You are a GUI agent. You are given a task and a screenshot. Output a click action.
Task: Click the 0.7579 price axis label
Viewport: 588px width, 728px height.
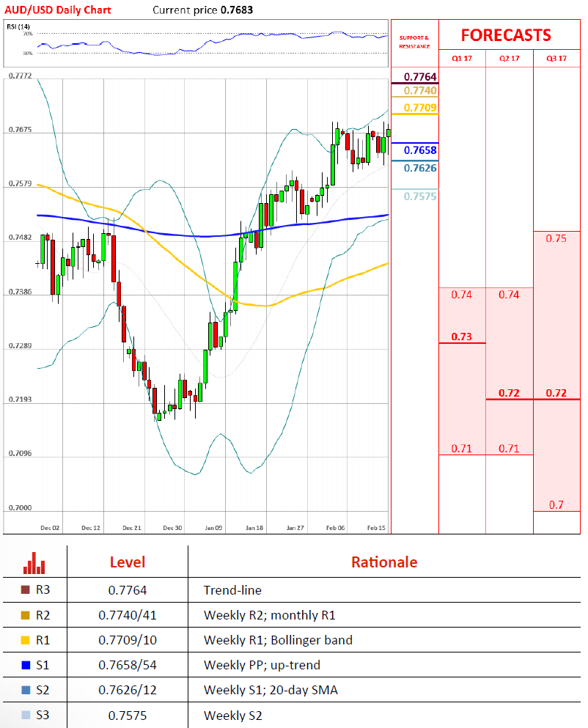pos(21,184)
